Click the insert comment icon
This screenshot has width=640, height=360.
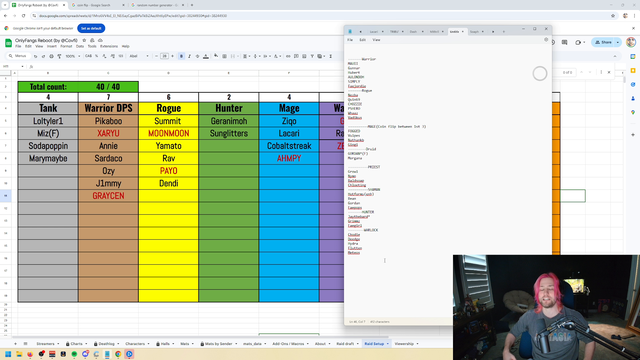(x=296, y=56)
